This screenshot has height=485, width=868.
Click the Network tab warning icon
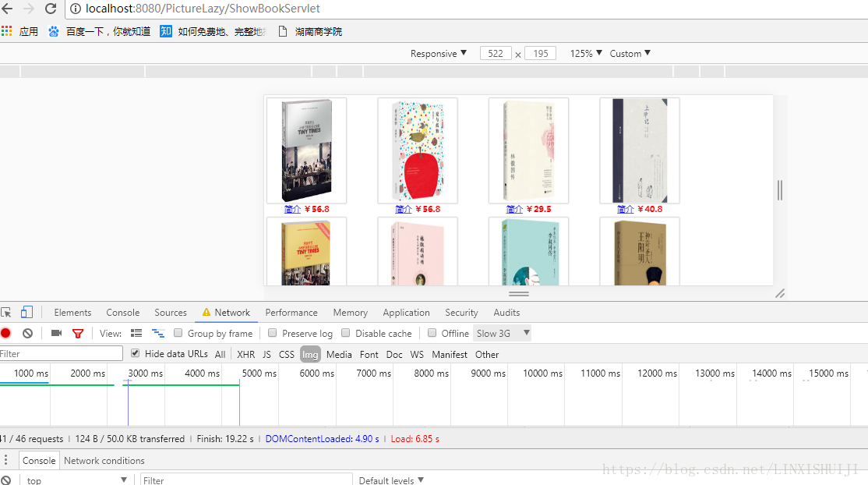pyautogui.click(x=206, y=312)
